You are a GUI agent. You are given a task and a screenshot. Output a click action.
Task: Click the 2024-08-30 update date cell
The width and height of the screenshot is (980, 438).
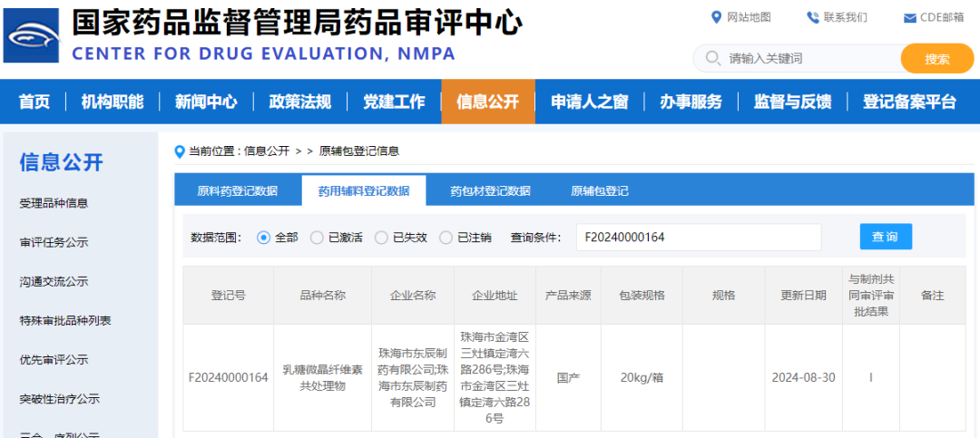(803, 377)
